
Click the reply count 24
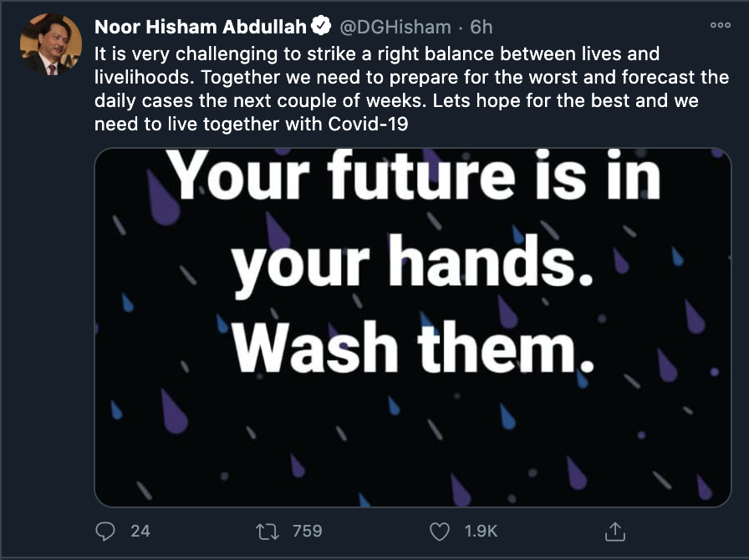point(140,531)
